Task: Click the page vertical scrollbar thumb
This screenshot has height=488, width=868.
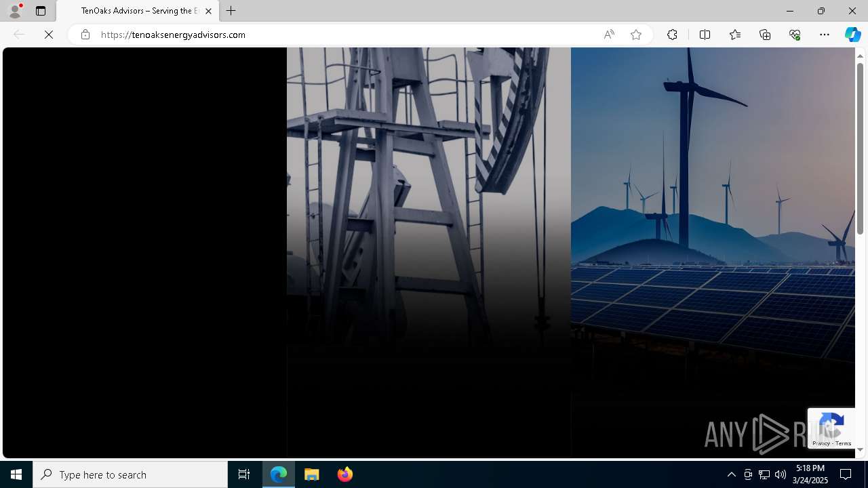Action: click(x=860, y=148)
